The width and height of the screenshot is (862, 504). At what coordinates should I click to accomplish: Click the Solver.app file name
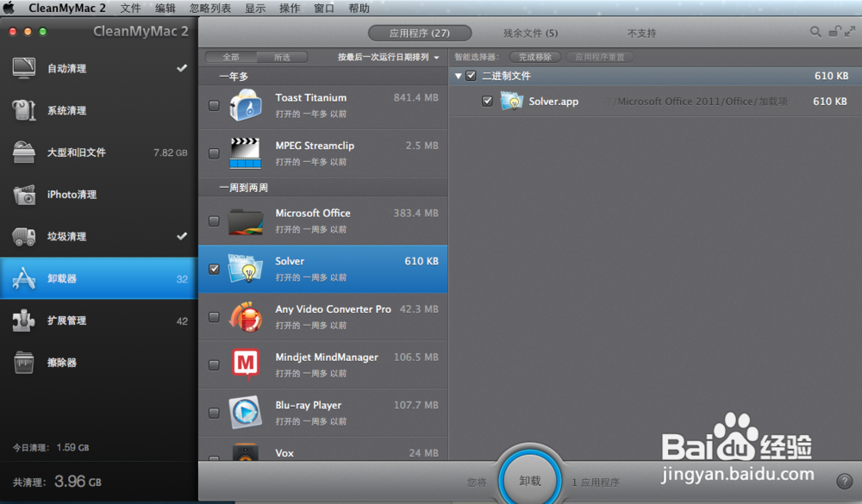point(553,101)
